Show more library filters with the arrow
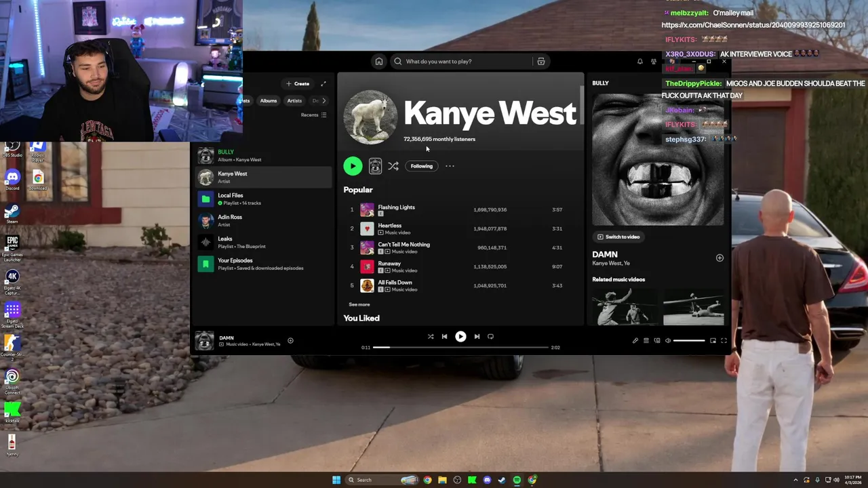868x488 pixels. tap(323, 101)
